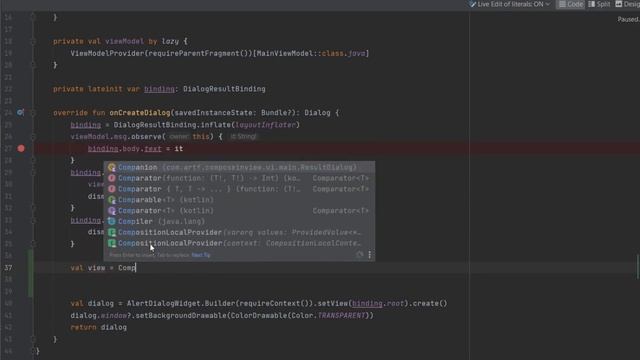
Task: Pick the Comparator<T> (kotlin) suggestion
Action: click(239, 211)
